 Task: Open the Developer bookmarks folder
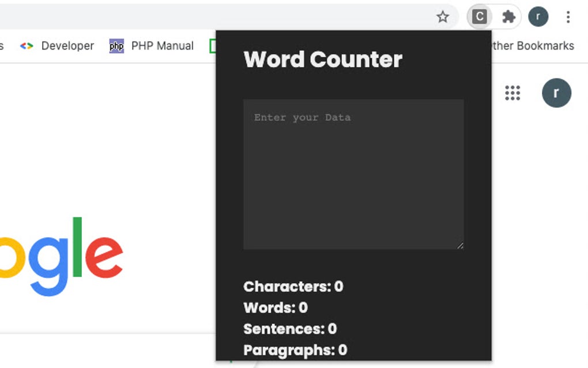pos(67,46)
